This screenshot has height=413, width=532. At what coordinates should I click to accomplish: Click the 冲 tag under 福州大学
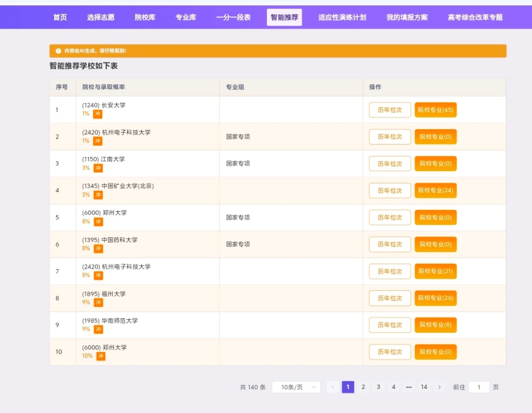[x=98, y=303]
